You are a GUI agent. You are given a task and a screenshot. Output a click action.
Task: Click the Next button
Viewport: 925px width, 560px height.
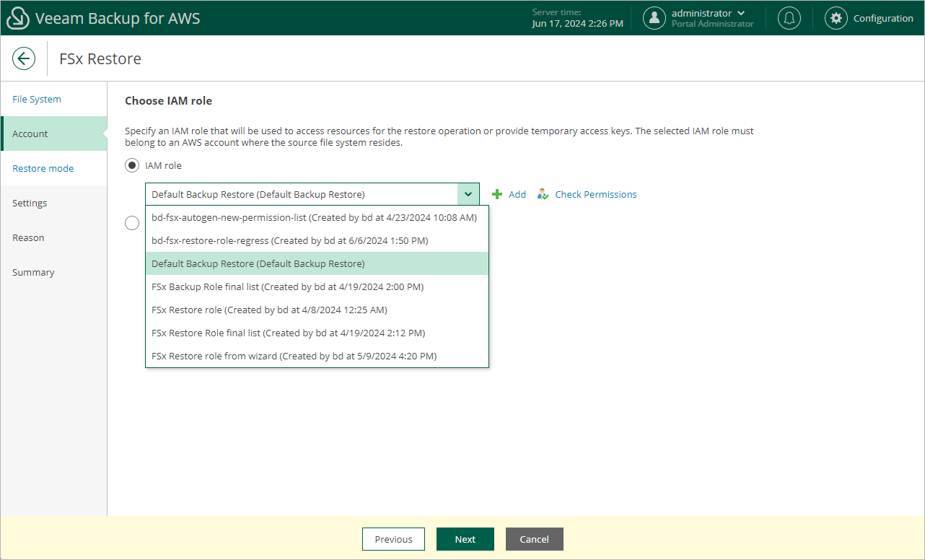tap(465, 539)
